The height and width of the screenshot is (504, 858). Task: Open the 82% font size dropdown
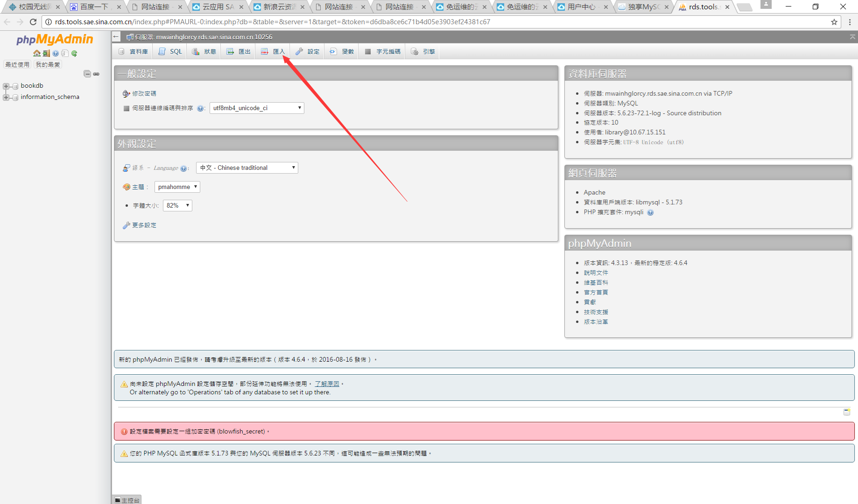click(177, 206)
